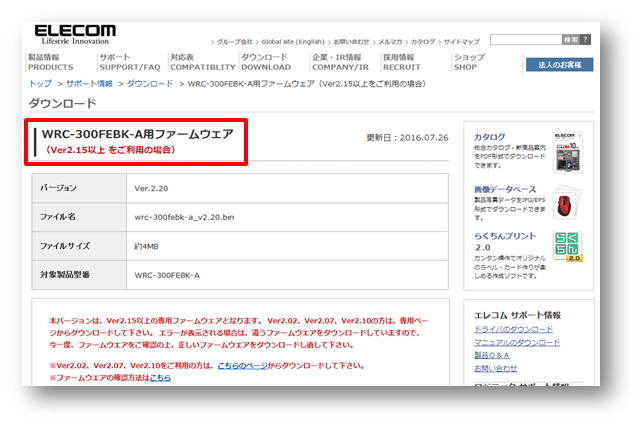Focus the site search input field
The height and width of the screenshot is (428, 642).
click(x=526, y=40)
